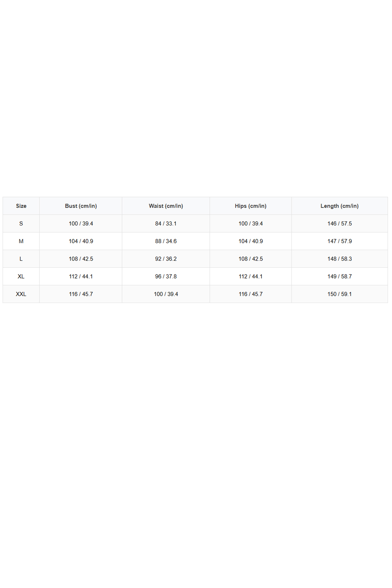Click waist value 96 / 37.8
The width and height of the screenshot is (392, 588).
pyautogui.click(x=166, y=277)
